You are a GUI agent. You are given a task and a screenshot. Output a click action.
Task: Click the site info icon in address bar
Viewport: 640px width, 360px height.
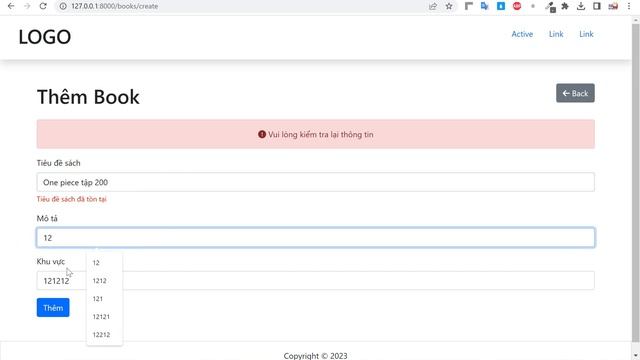pyautogui.click(x=63, y=6)
